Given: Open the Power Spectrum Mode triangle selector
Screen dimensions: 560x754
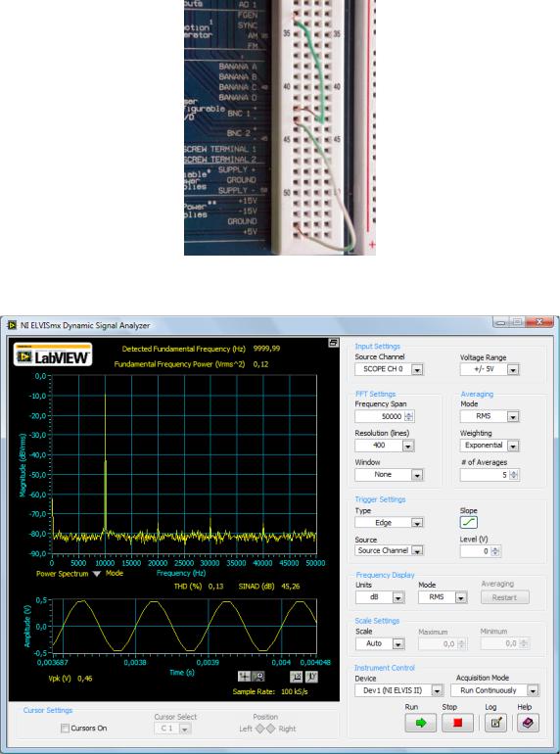Looking at the screenshot, I should [x=97, y=574].
